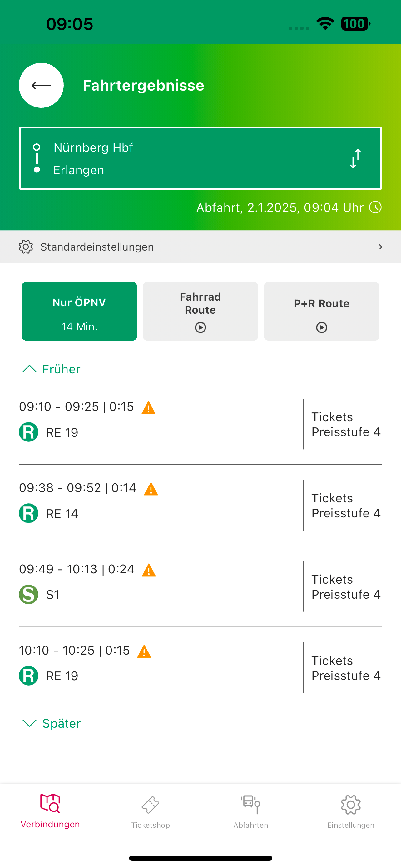
Task: Open Standardeinstellungen via the right arrow
Action: [x=375, y=247]
